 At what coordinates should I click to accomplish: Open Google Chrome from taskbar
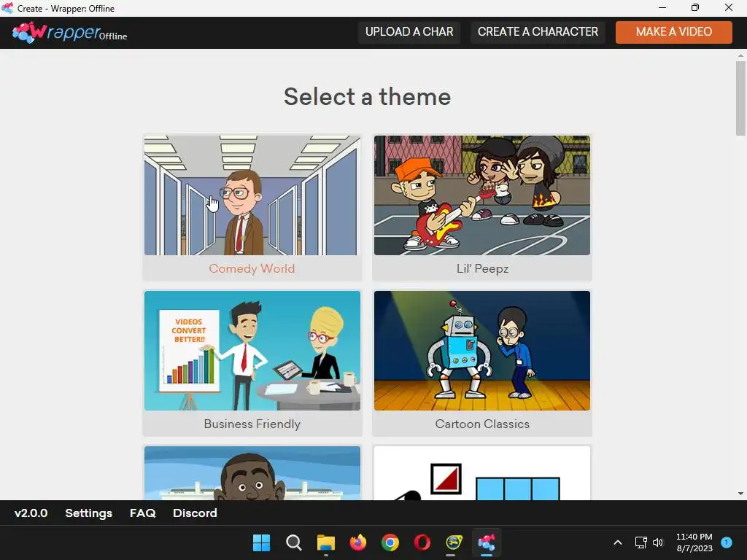point(390,542)
